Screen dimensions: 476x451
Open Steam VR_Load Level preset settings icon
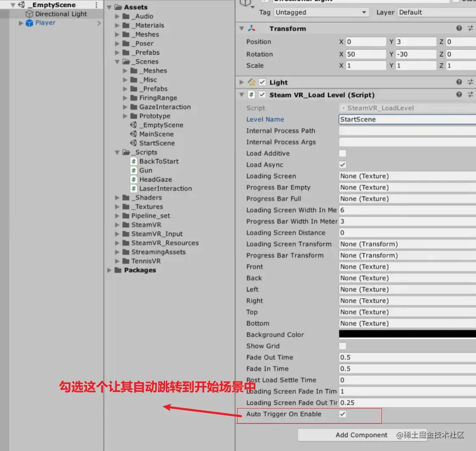click(470, 95)
